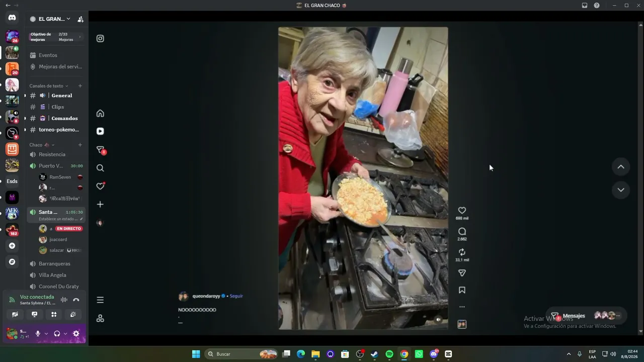Open the soundboard in voice panel
Image resolution: width=644 pixels, height=362 pixels.
tap(73, 314)
